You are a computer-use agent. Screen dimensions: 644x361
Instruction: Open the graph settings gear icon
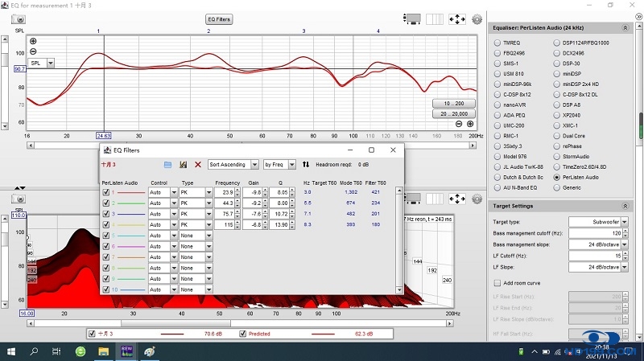(x=477, y=18)
